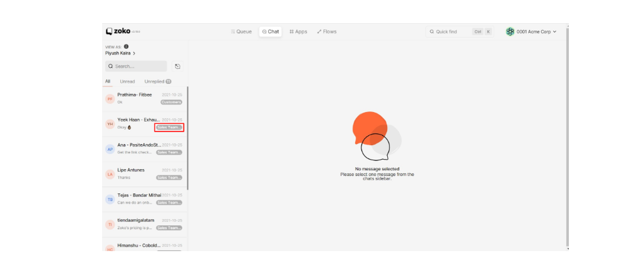Open the 0001 Acme Corp account dropdown

tap(531, 31)
